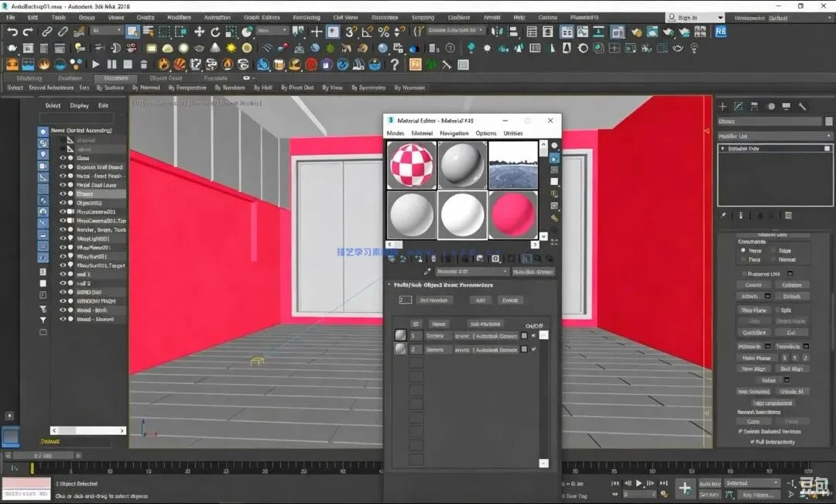Select the Edge constraint radio button

point(773,250)
